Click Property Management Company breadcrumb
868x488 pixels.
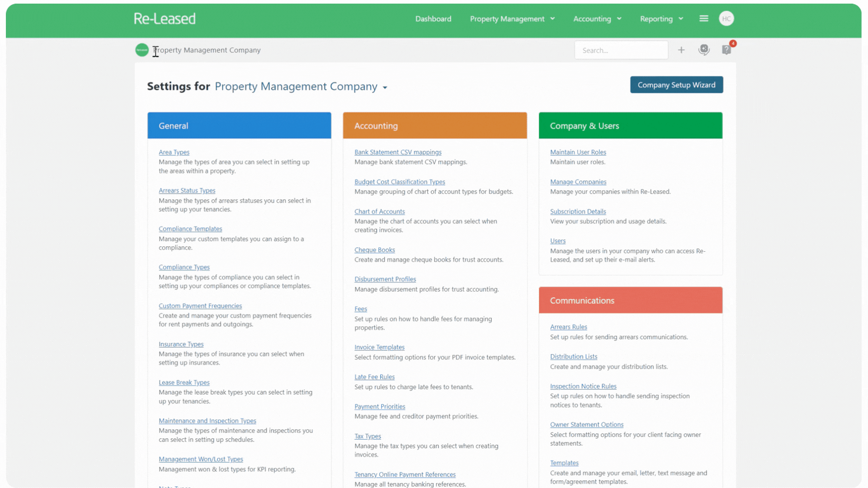tap(207, 50)
